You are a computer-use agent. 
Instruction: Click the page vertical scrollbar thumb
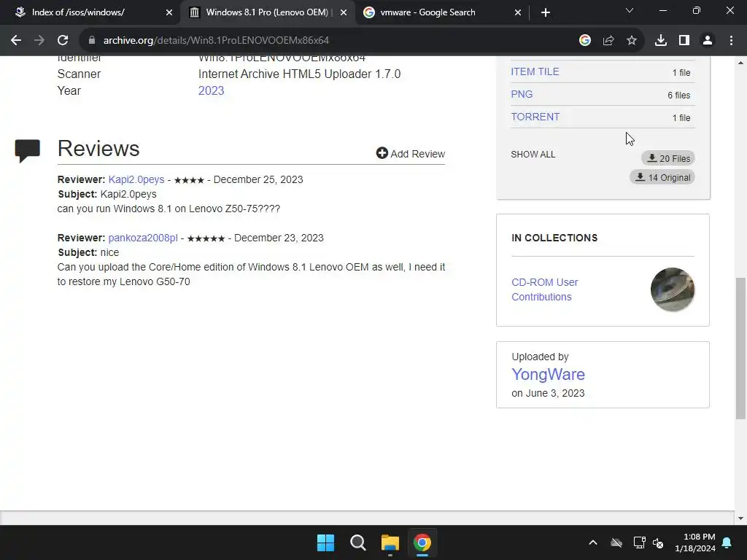[x=740, y=349]
